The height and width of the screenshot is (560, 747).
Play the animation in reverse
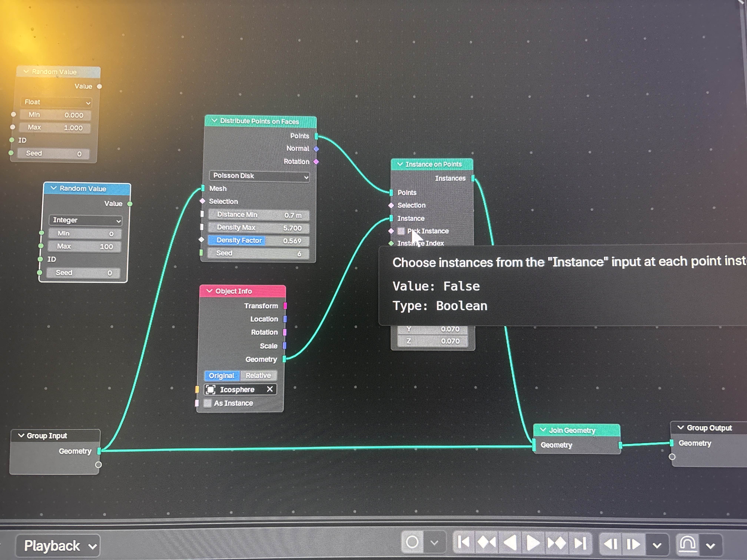pyautogui.click(x=510, y=544)
